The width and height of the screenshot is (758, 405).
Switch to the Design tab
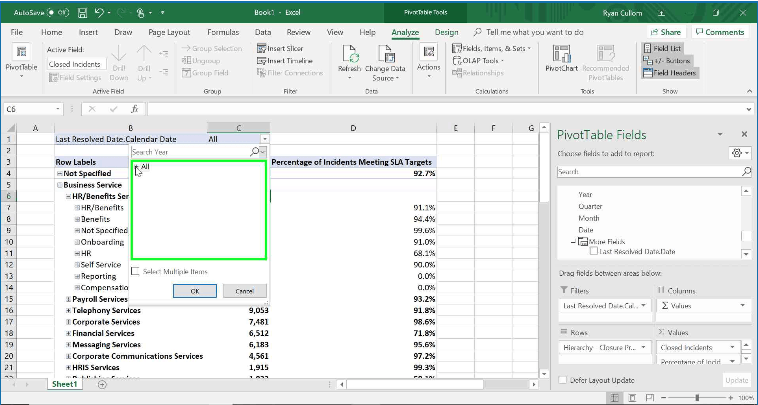446,32
